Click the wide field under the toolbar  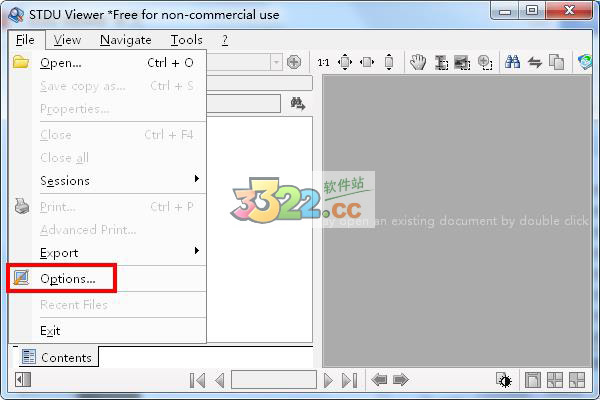pos(260,83)
